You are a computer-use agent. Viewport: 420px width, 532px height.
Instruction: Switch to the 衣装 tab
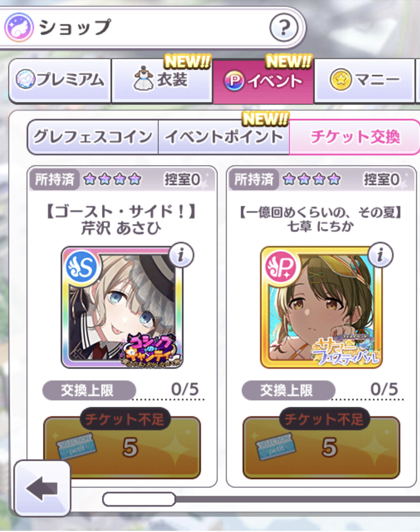point(162,80)
